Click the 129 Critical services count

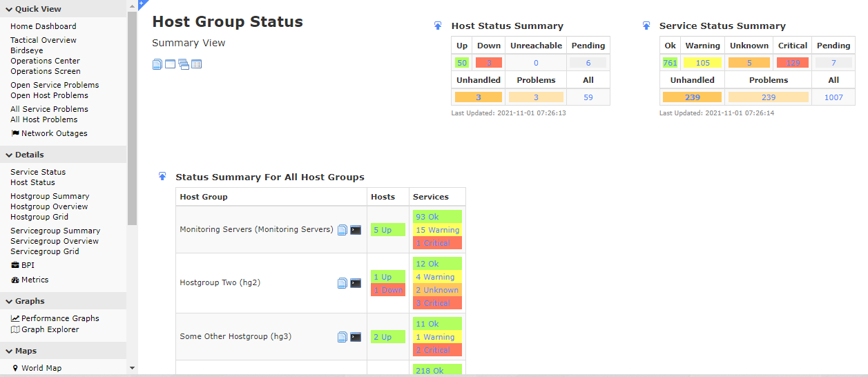792,63
